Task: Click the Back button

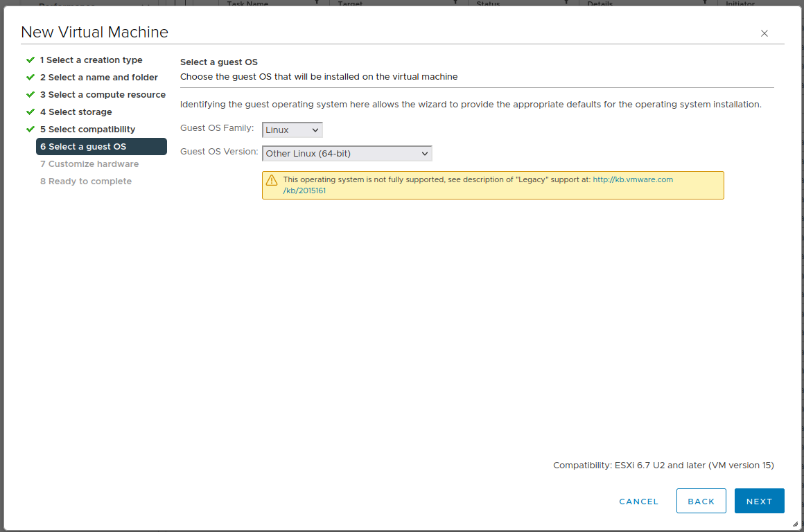Action: (701, 501)
